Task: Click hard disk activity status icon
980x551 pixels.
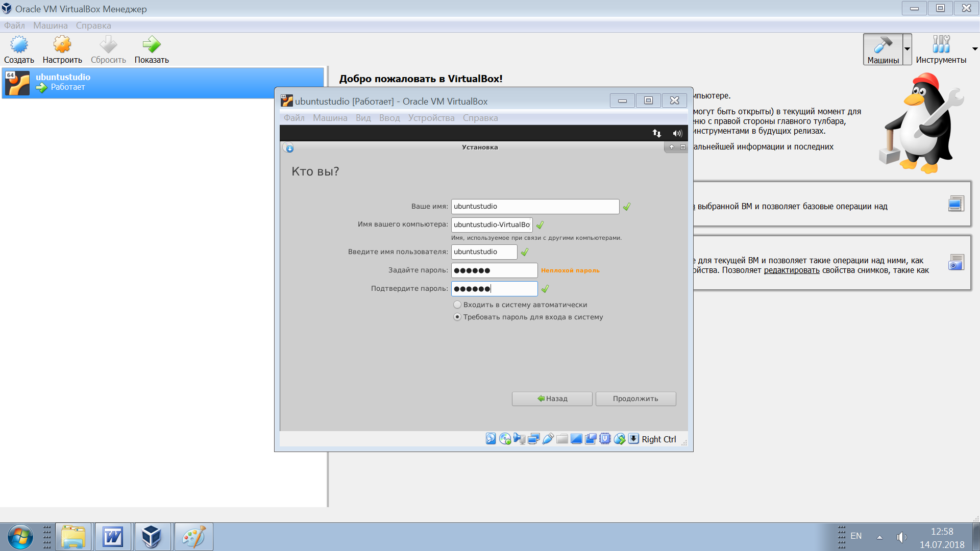Action: click(x=491, y=439)
